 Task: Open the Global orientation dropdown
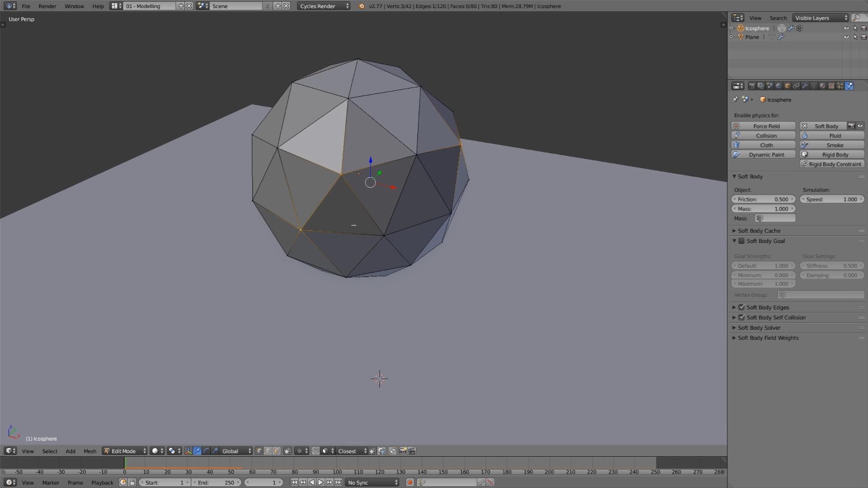point(236,451)
